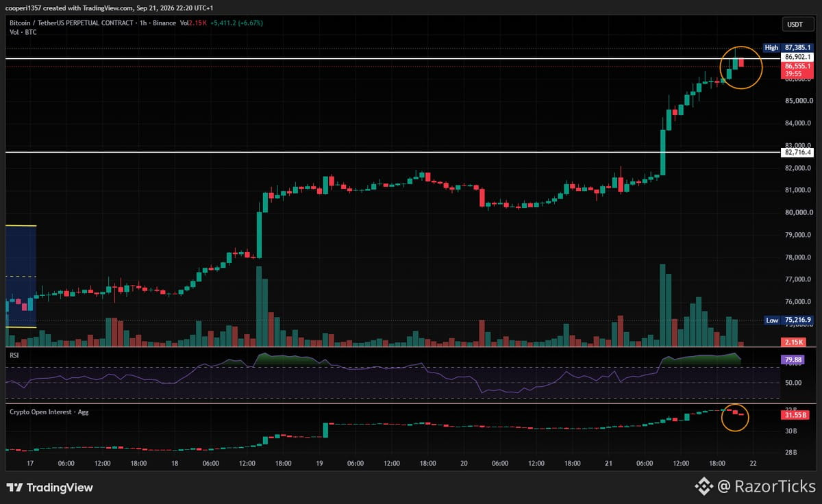Click the orange circle on open interest pane
This screenshot has width=822, height=504.
736,416
